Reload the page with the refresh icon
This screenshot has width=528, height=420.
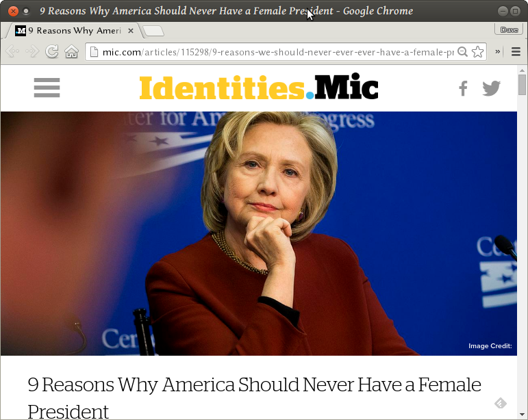tap(51, 52)
